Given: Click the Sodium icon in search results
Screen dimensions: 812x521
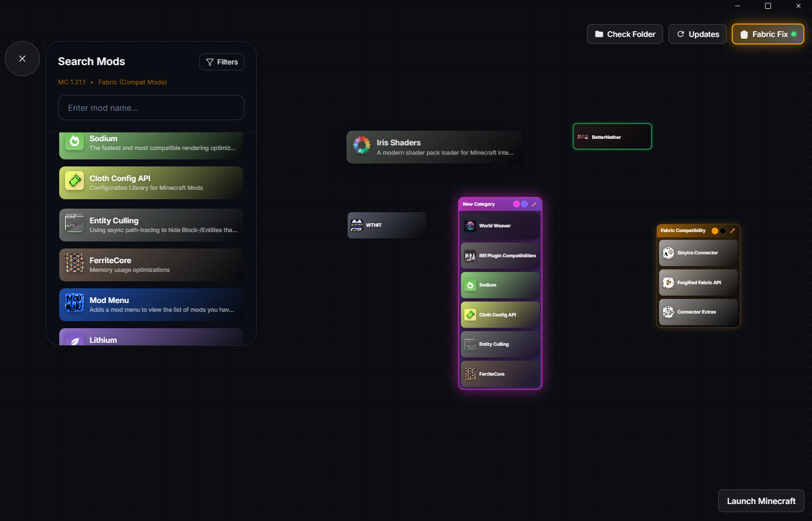Looking at the screenshot, I should point(74,141).
